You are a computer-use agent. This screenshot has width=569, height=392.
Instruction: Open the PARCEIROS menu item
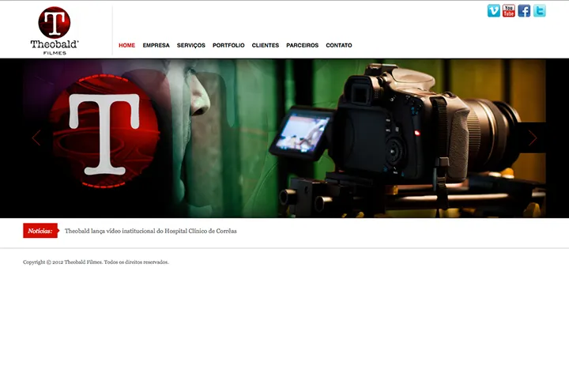tap(302, 45)
